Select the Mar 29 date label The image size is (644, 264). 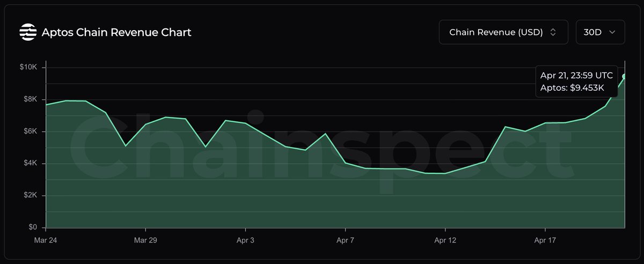coord(145,240)
